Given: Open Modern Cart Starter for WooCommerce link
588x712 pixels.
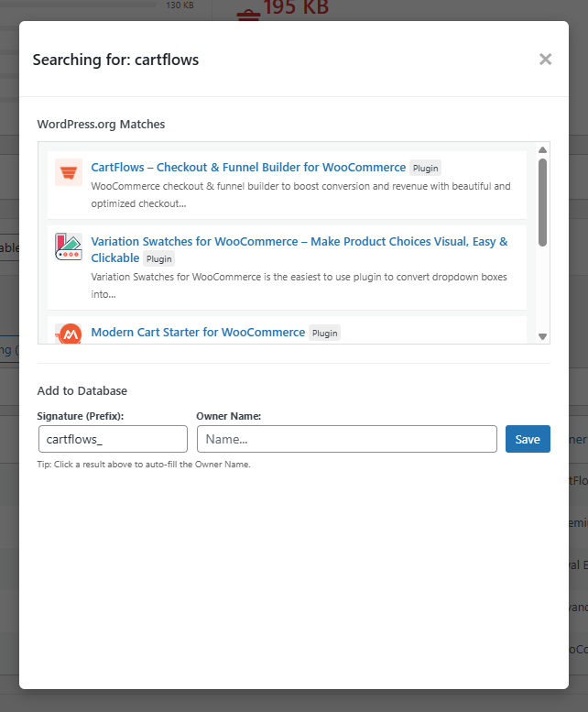Looking at the screenshot, I should click(x=198, y=333).
